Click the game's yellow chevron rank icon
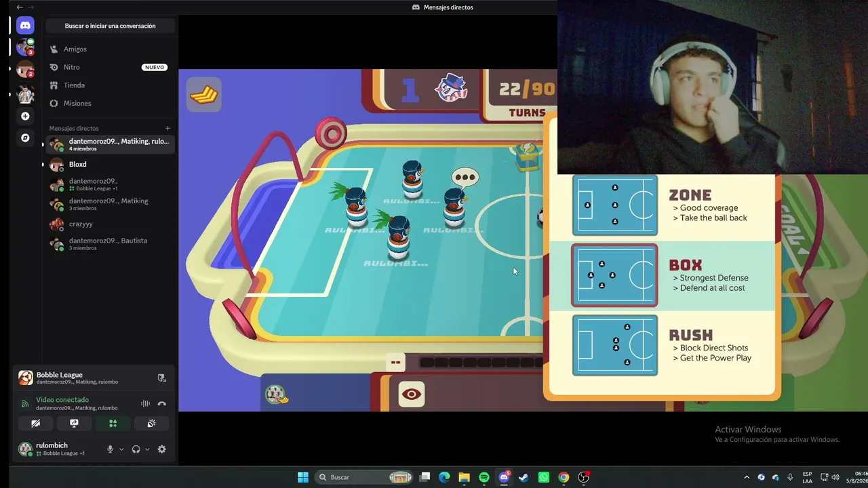 203,95
